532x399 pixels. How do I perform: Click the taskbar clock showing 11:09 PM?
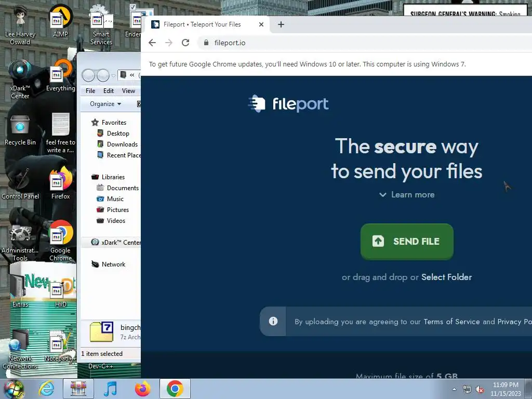tap(506, 389)
